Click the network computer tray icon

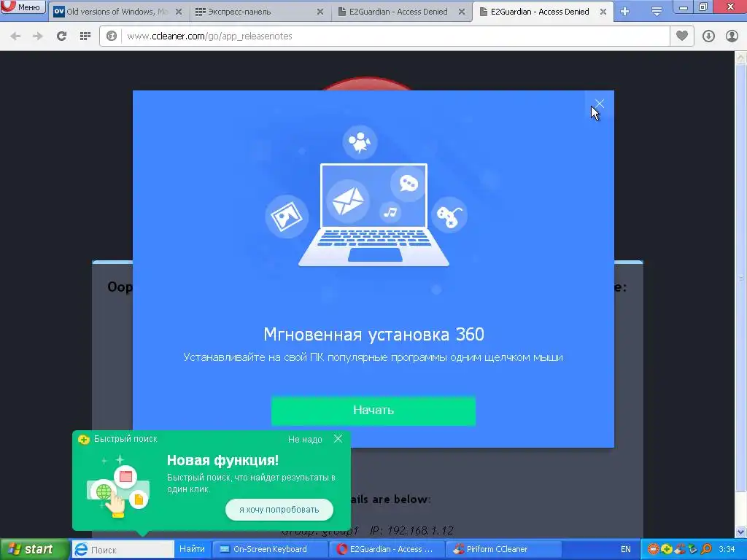click(693, 549)
